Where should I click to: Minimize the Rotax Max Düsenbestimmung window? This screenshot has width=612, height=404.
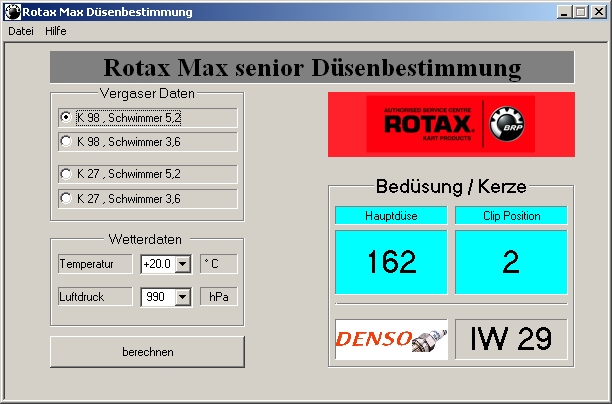[x=564, y=12]
